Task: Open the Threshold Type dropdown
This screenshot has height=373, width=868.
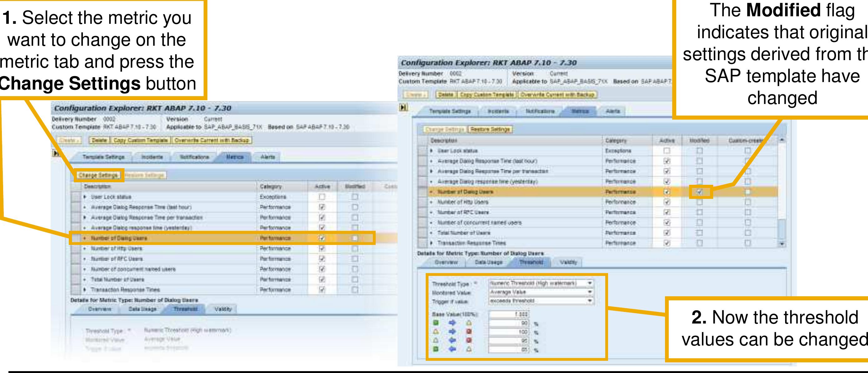Action: pyautogui.click(x=589, y=283)
